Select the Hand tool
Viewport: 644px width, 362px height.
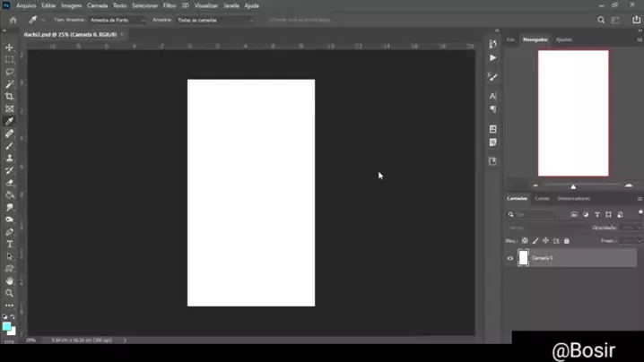pos(10,281)
